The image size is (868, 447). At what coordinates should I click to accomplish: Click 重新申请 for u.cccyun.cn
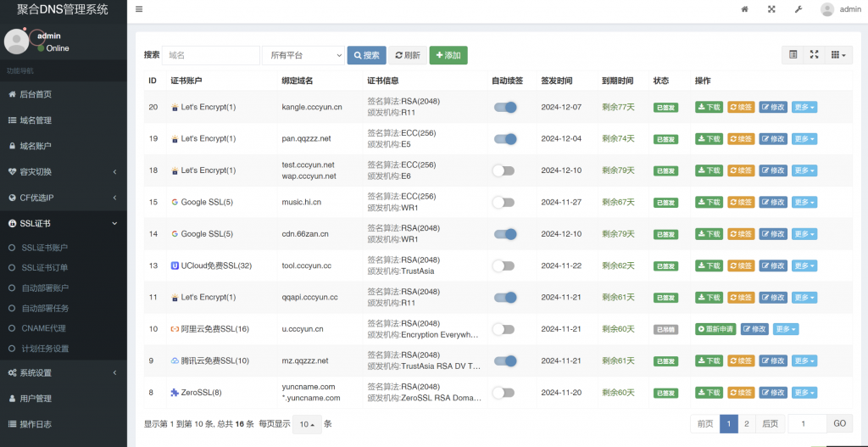click(715, 329)
